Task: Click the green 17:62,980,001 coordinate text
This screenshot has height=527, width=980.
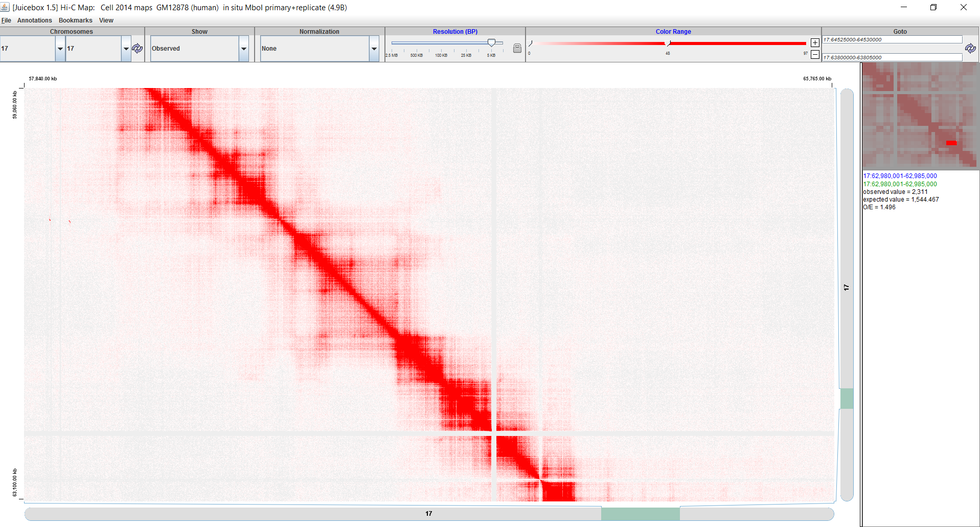Action: coord(900,184)
